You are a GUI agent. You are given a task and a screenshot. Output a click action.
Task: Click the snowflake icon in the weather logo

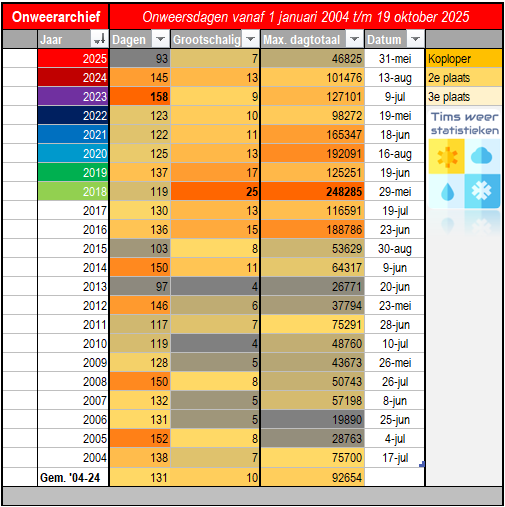(482, 191)
